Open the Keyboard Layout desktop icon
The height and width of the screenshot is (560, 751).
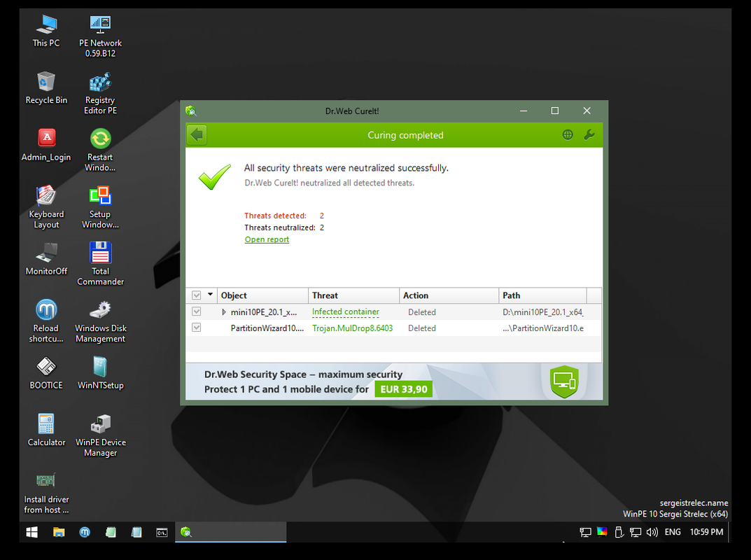point(46,207)
